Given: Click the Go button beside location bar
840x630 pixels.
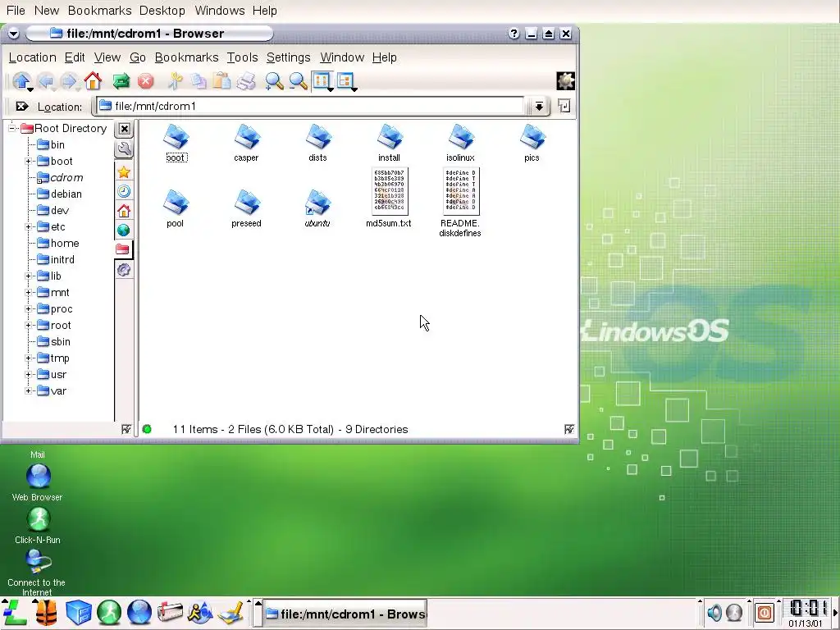Looking at the screenshot, I should (564, 106).
